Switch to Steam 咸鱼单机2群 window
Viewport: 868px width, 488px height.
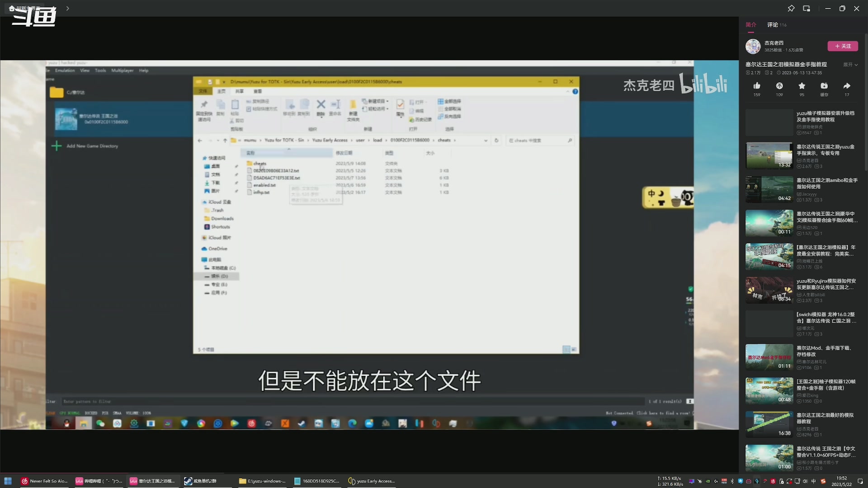[x=208, y=481]
